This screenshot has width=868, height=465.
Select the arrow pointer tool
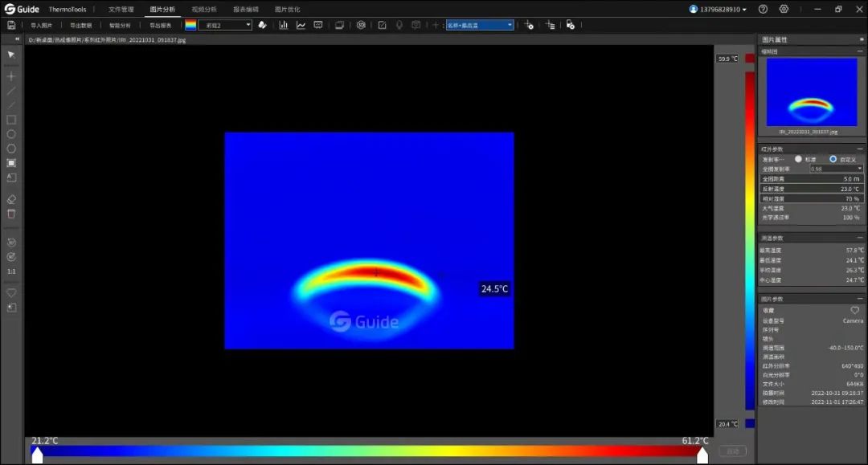(x=11, y=55)
